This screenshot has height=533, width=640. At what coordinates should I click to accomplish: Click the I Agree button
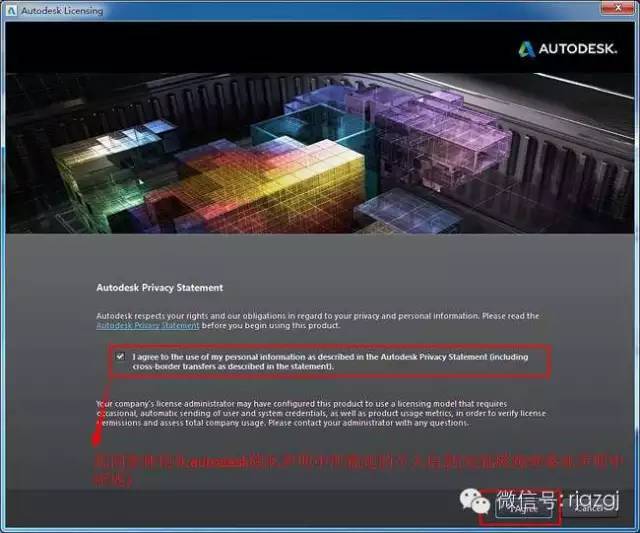pyautogui.click(x=523, y=509)
